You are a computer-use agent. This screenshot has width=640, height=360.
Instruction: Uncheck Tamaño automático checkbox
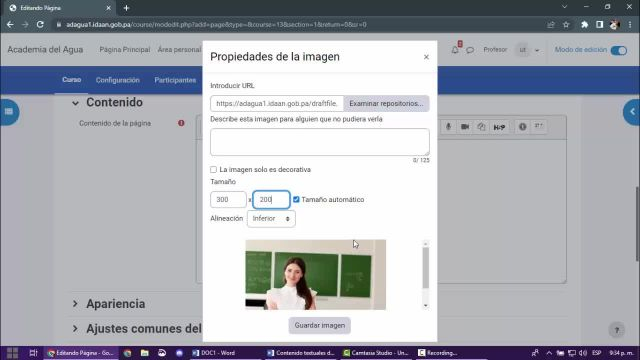tap(296, 200)
